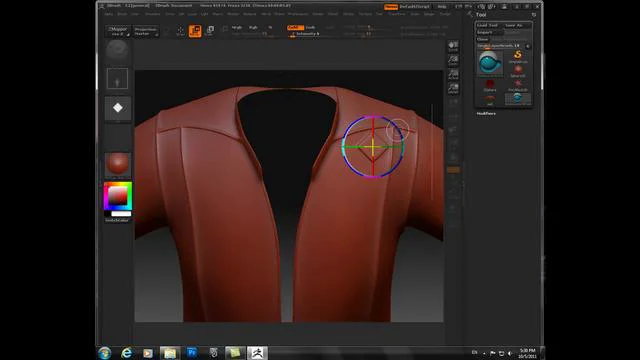This screenshot has width=640, height=360.
Task: Click the Clone button in Tool palette
Action: click(x=483, y=39)
